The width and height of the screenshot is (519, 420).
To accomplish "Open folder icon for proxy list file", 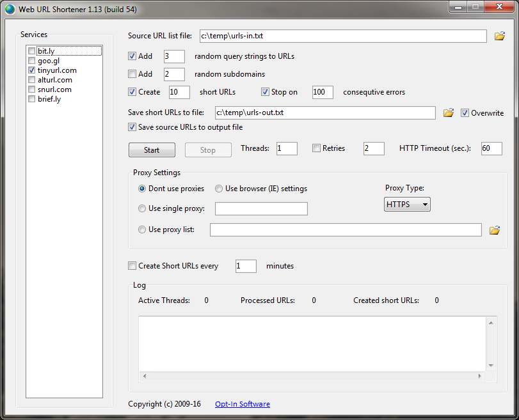I will 494,229.
